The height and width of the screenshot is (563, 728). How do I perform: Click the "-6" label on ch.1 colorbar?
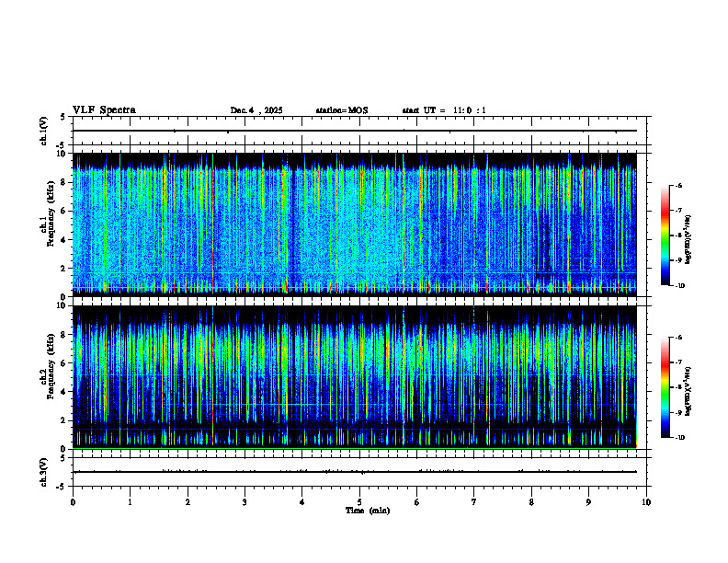(678, 185)
